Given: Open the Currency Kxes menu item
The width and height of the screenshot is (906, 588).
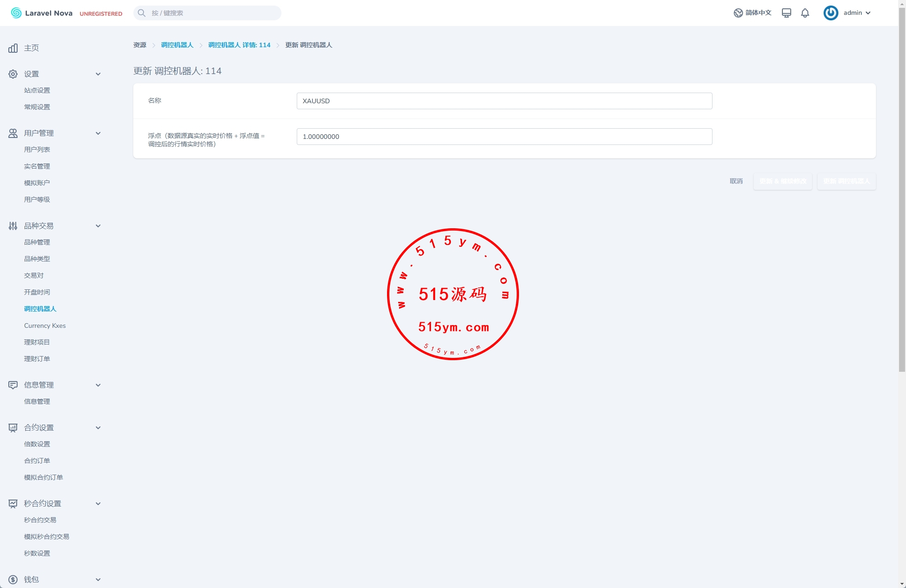Looking at the screenshot, I should tap(45, 325).
